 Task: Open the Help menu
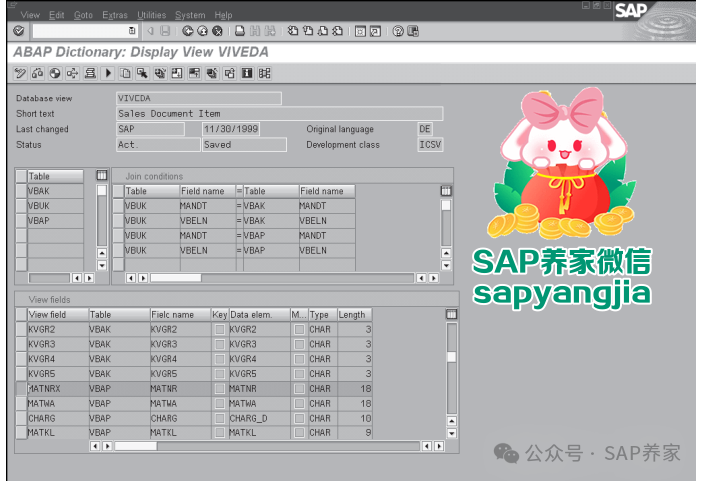tap(223, 15)
